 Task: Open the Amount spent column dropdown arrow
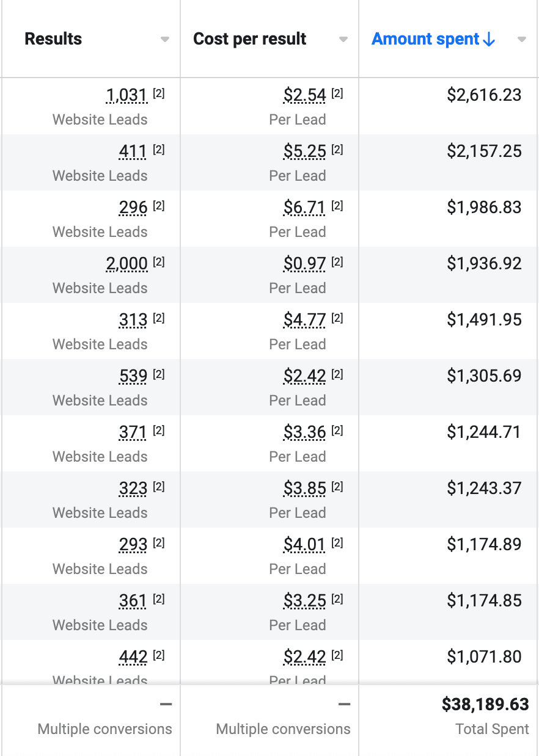[521, 40]
